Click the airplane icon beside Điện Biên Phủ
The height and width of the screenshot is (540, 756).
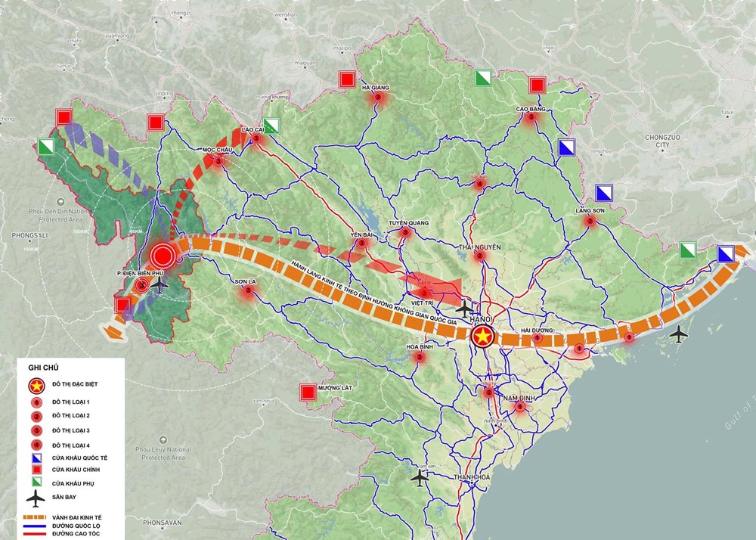click(160, 284)
